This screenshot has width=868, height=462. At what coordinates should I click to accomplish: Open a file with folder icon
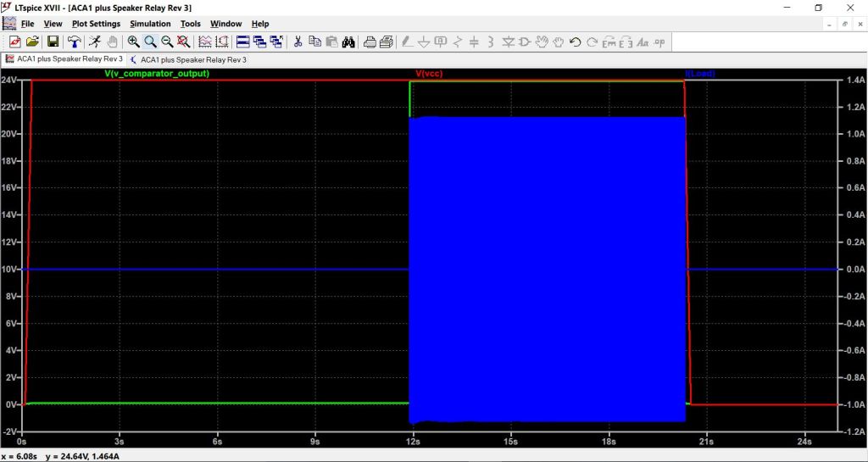pyautogui.click(x=32, y=42)
